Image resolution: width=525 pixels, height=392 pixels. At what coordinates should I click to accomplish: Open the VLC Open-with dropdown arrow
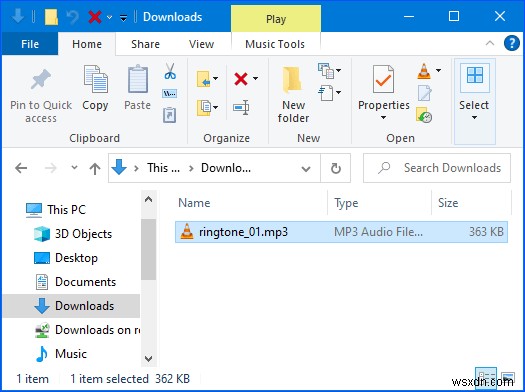(x=439, y=70)
